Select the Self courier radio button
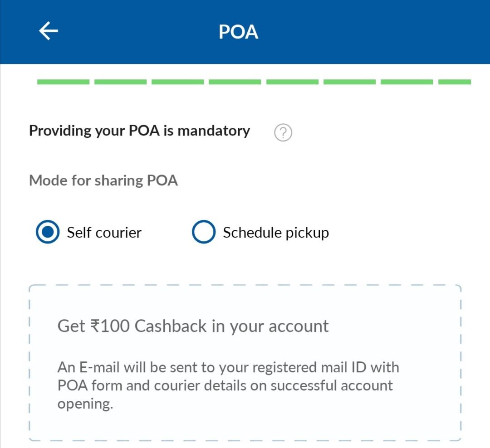The height and width of the screenshot is (448, 490). (48, 232)
